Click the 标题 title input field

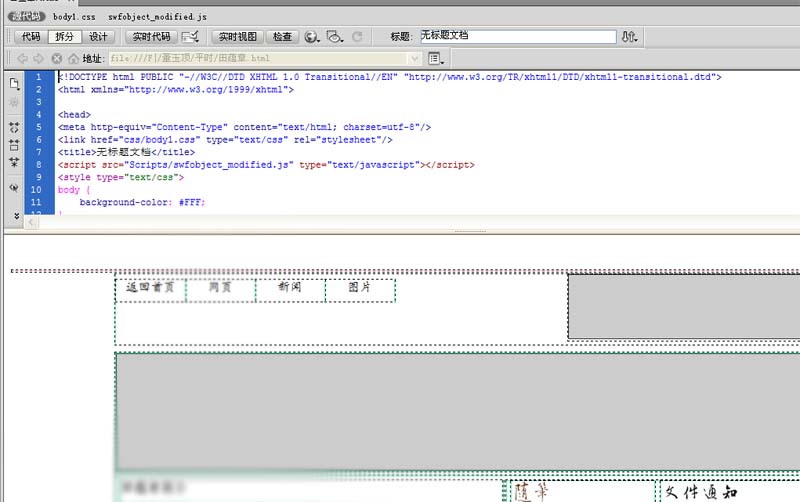click(518, 36)
